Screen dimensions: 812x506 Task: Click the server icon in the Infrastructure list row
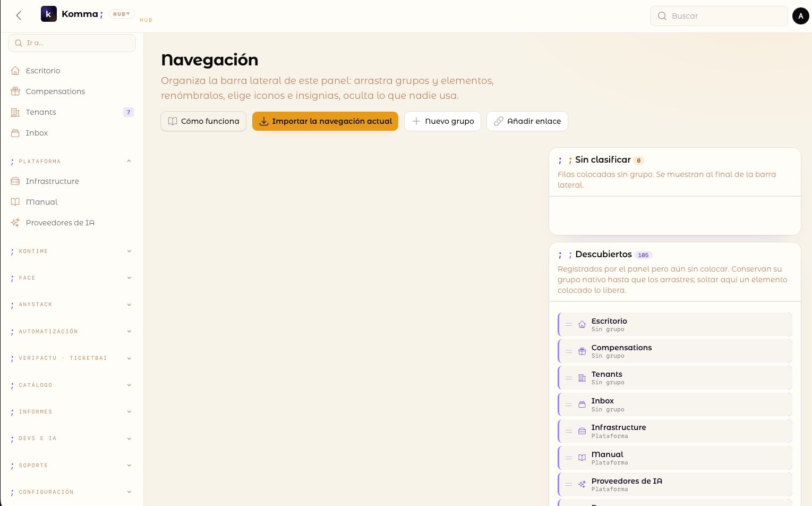point(582,431)
